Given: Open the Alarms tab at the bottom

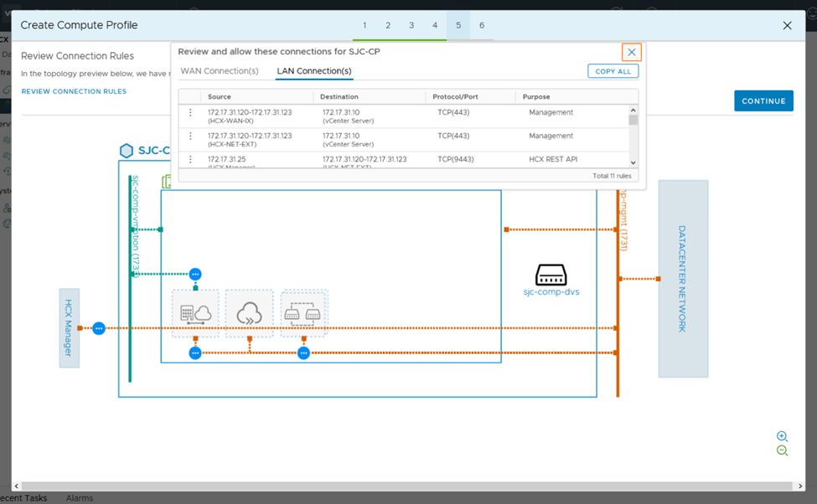Looking at the screenshot, I should coord(80,498).
